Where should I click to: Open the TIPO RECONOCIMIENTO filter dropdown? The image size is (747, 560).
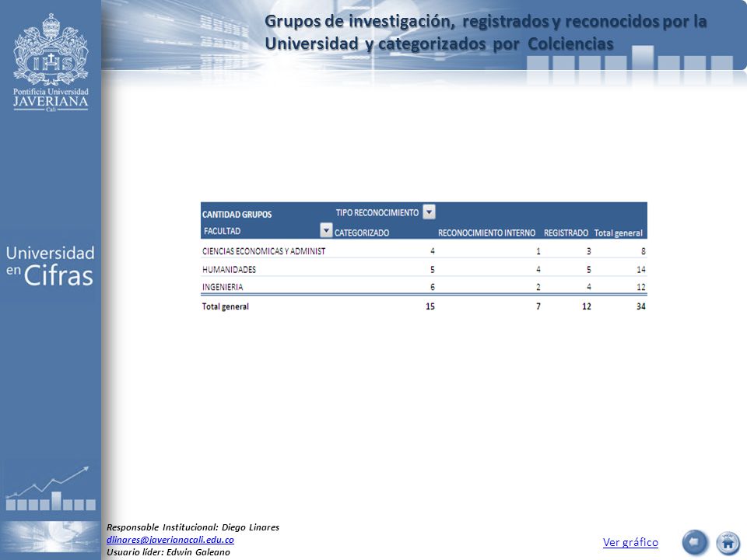pos(430,212)
